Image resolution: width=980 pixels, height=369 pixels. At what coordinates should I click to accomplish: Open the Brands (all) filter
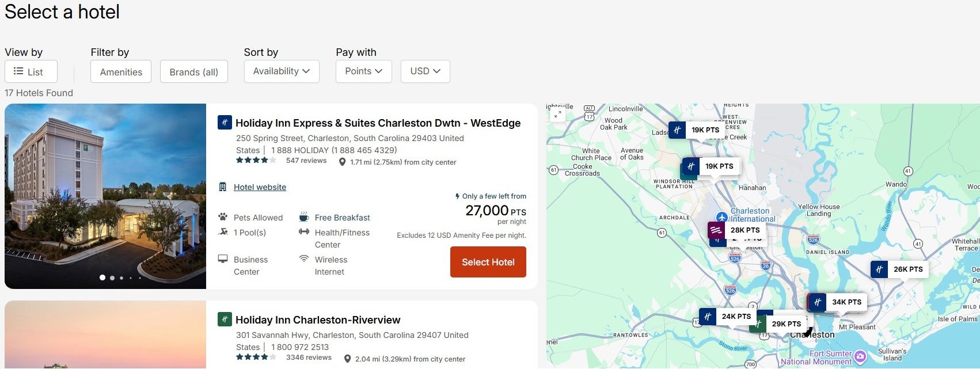pyautogui.click(x=193, y=71)
